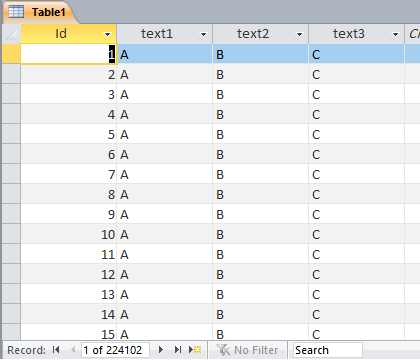Open the text3 column dropdown arrow
420x360 pixels.
click(395, 34)
